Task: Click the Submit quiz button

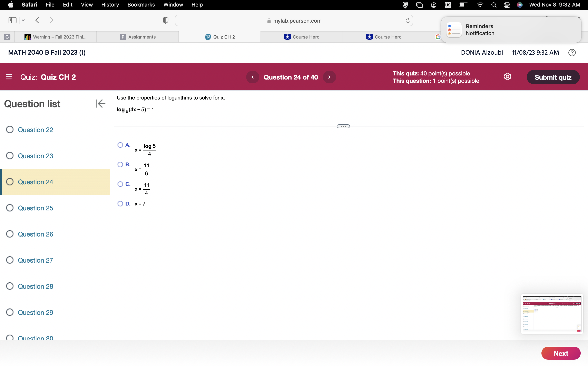Action: pyautogui.click(x=553, y=77)
